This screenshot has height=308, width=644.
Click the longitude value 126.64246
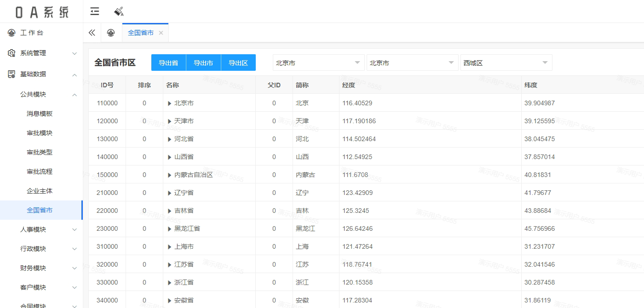(357, 228)
